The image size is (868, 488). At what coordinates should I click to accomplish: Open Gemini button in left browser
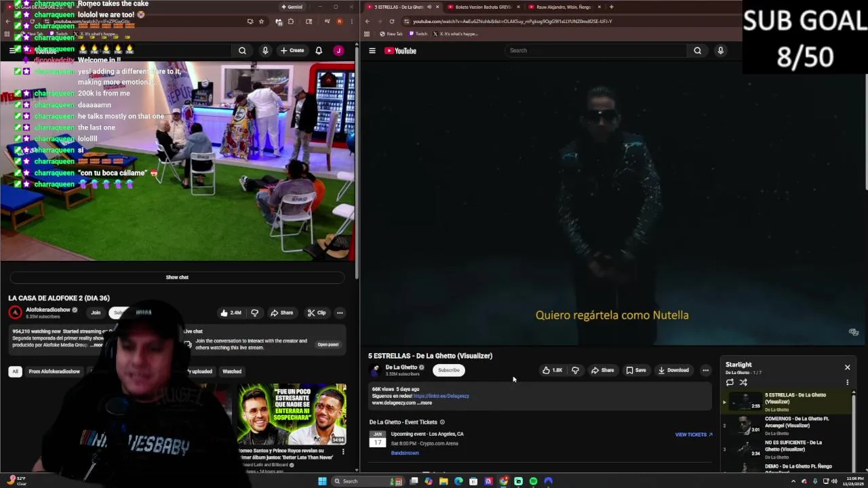[x=292, y=7]
